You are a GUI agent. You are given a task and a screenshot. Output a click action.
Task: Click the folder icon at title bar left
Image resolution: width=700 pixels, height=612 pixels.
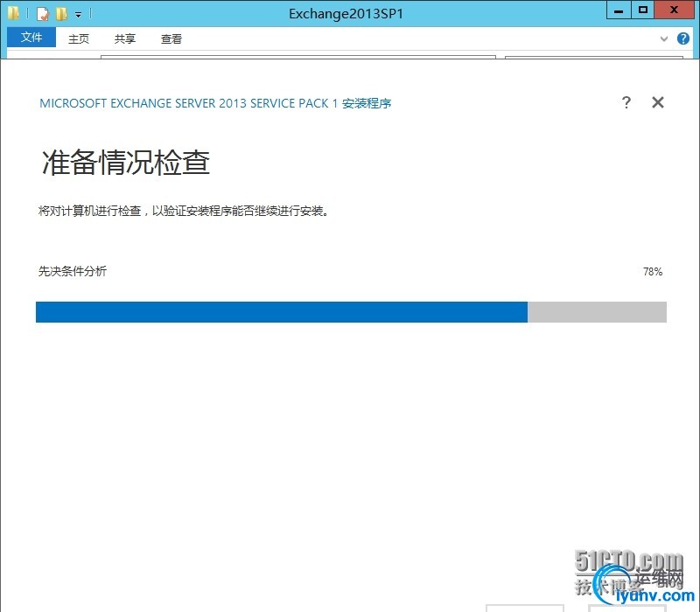pyautogui.click(x=13, y=13)
